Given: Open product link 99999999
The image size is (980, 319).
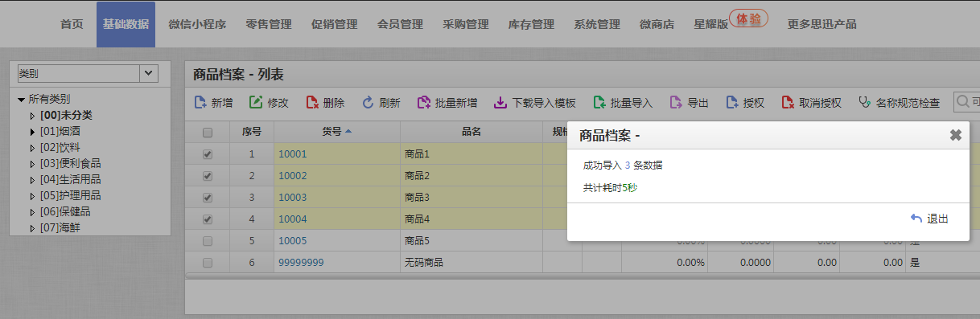Looking at the screenshot, I should pyautogui.click(x=301, y=263).
